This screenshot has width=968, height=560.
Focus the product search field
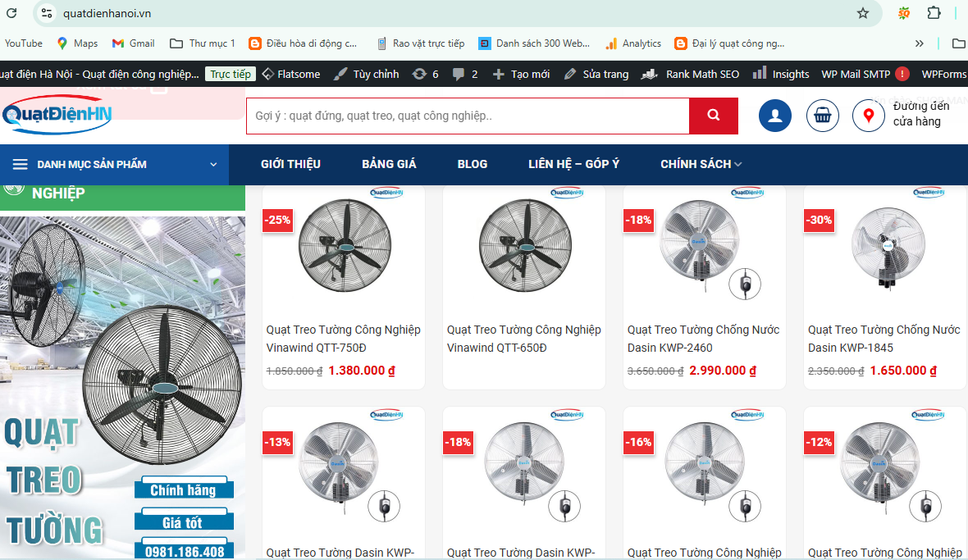click(468, 116)
